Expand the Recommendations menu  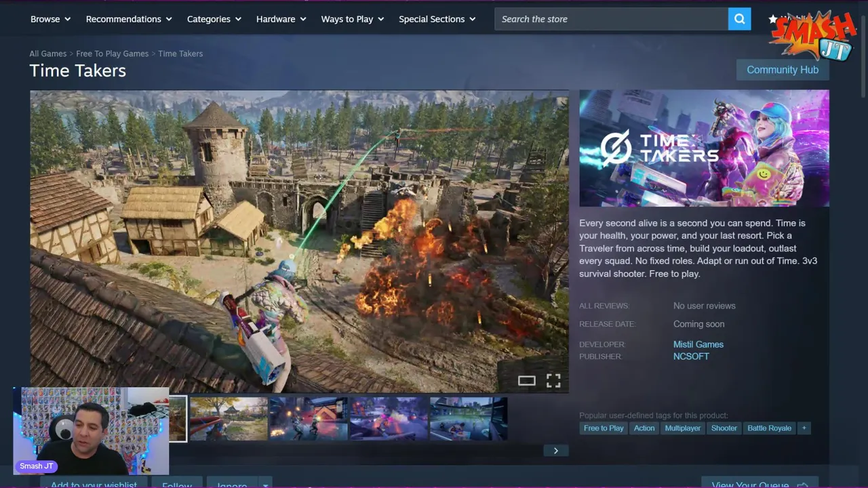[129, 19]
